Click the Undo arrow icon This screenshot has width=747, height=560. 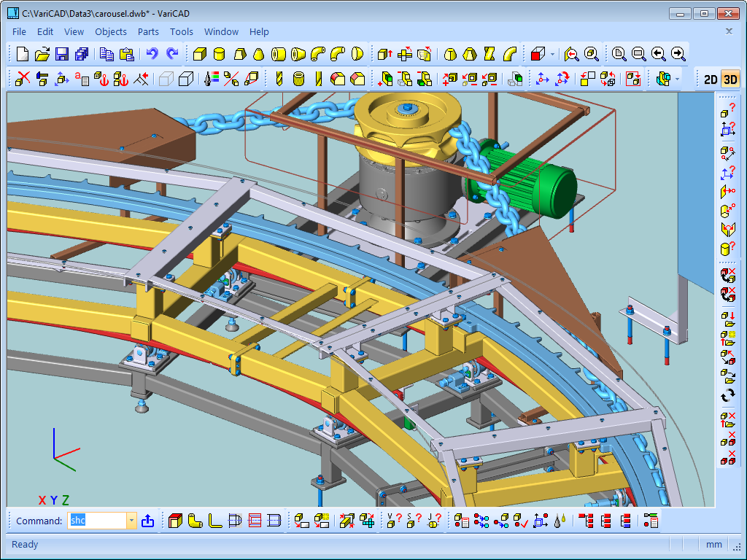pos(152,54)
